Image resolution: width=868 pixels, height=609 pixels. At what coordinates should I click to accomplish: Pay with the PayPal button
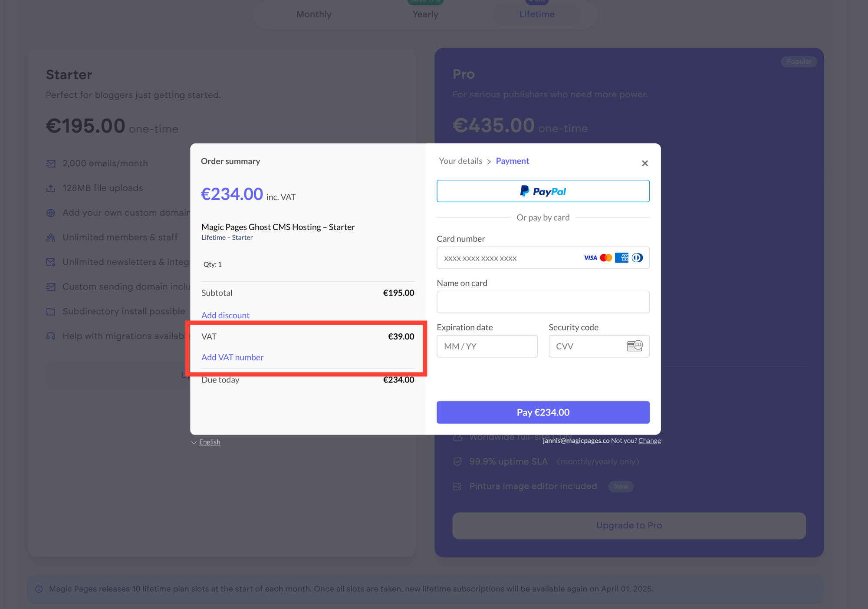[543, 191]
